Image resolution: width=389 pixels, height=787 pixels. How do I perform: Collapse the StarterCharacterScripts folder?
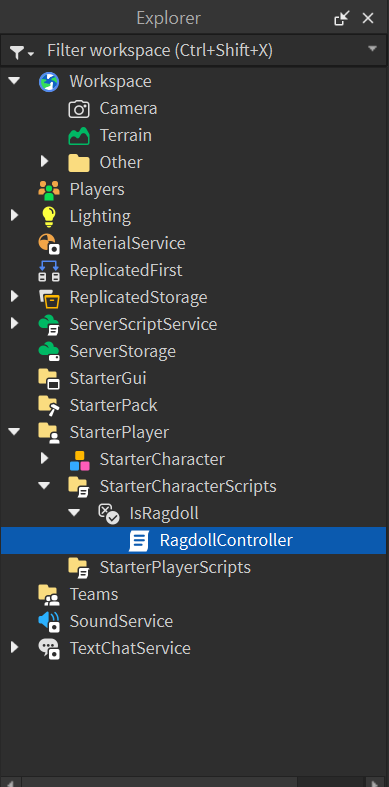click(x=44, y=486)
